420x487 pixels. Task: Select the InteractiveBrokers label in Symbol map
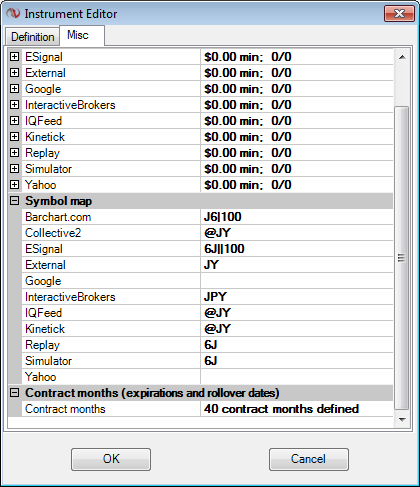(70, 297)
